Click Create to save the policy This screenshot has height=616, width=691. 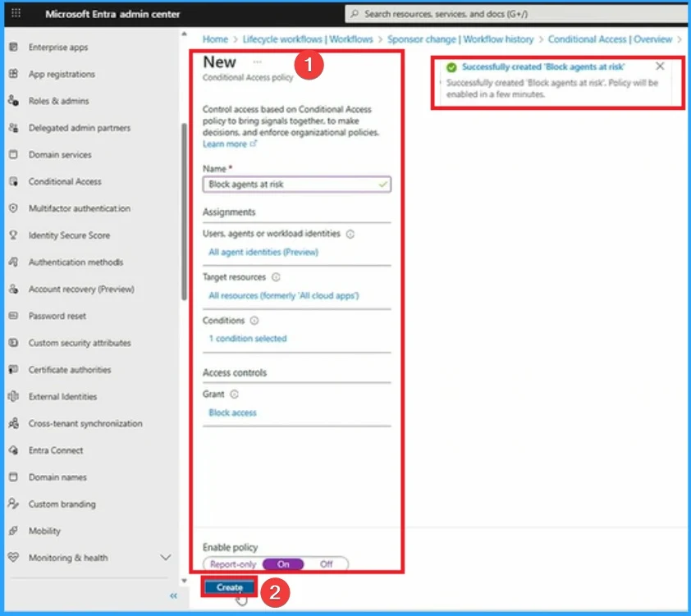point(228,587)
